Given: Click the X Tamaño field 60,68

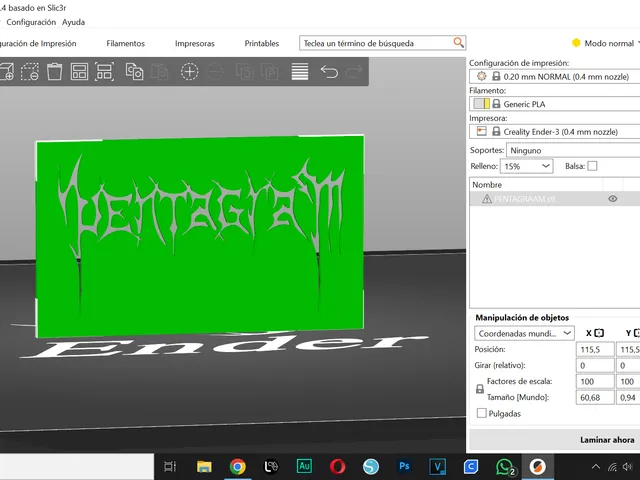Looking at the screenshot, I should tap(595, 397).
